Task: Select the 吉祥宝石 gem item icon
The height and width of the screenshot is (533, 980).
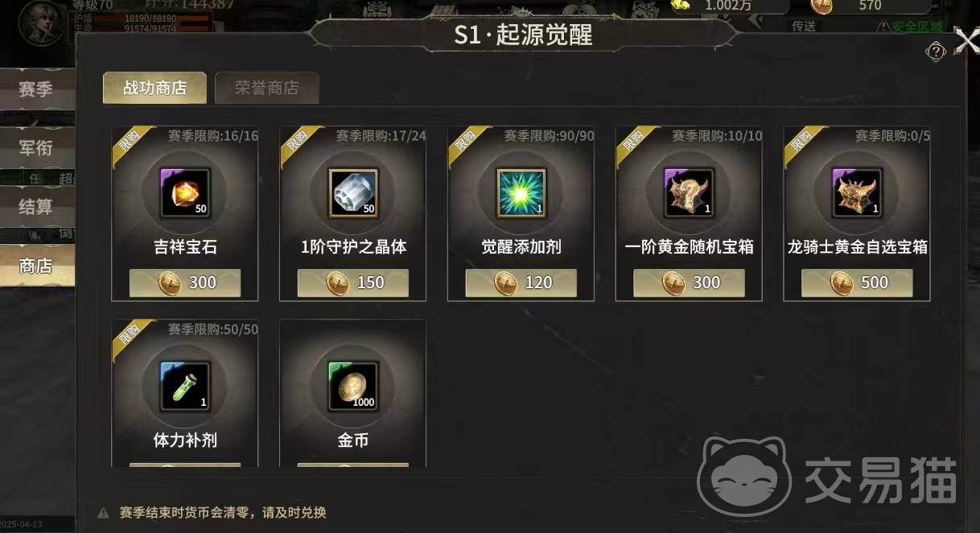Action: click(x=185, y=193)
